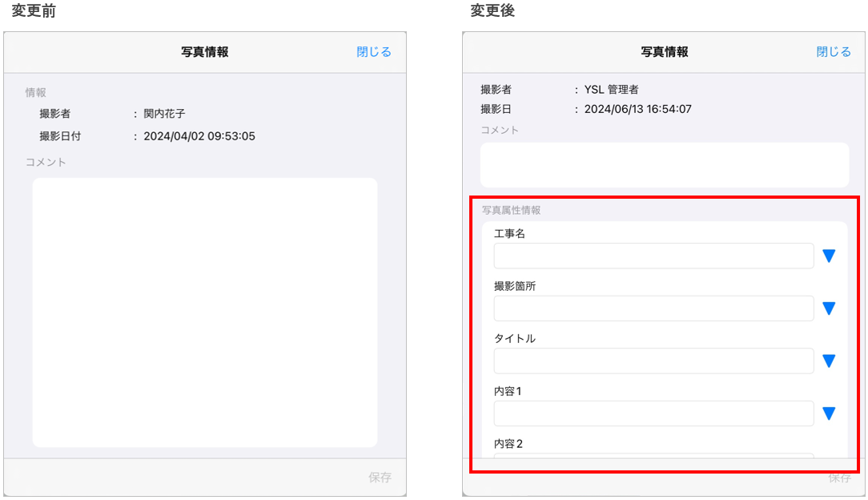Click 保存 in the 変更後 dialog
The height and width of the screenshot is (500, 868).
tap(839, 478)
